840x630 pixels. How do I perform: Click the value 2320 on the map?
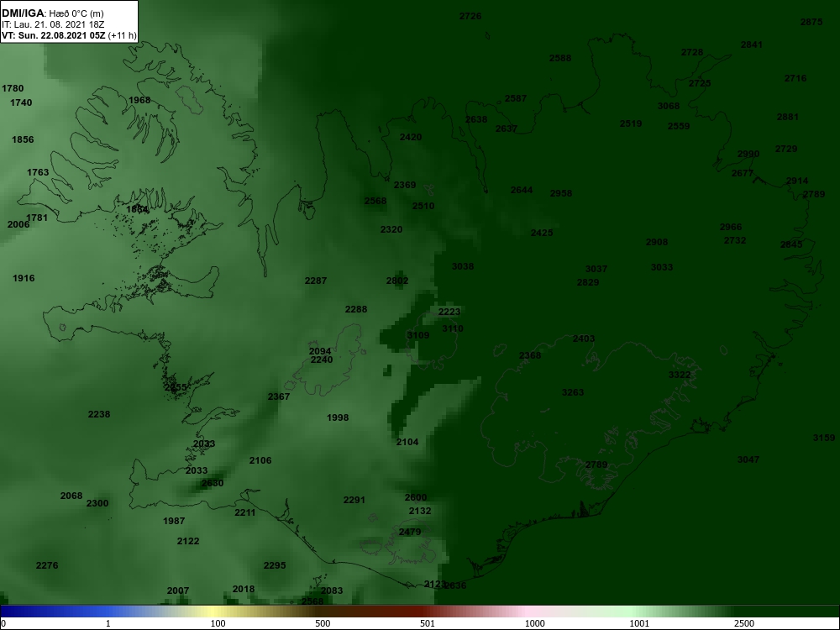point(391,229)
